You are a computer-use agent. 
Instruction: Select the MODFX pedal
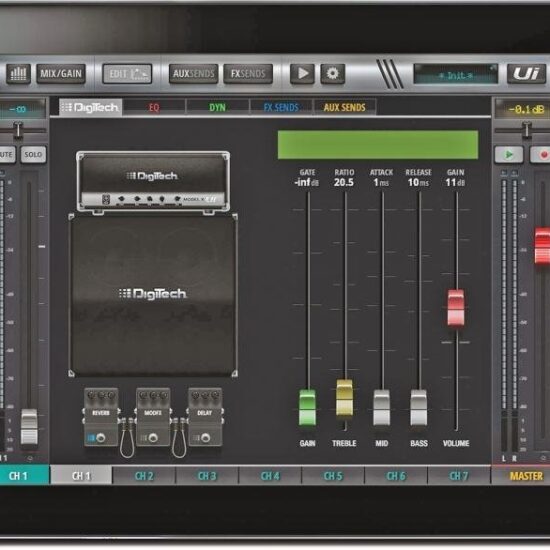[153, 417]
